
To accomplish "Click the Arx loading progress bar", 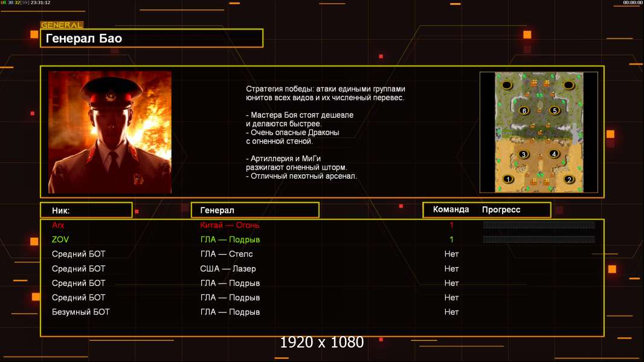I will point(539,224).
